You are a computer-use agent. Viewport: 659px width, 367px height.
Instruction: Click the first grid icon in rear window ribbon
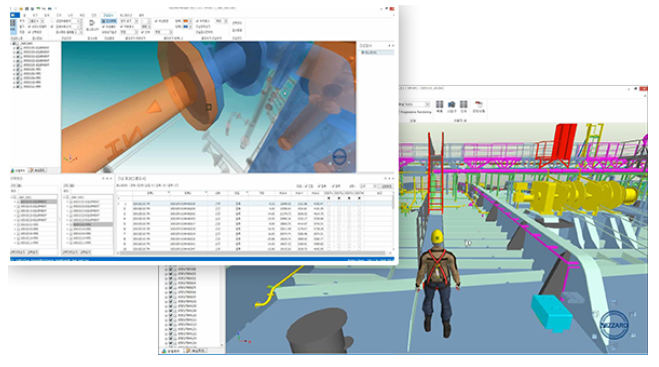(x=440, y=104)
